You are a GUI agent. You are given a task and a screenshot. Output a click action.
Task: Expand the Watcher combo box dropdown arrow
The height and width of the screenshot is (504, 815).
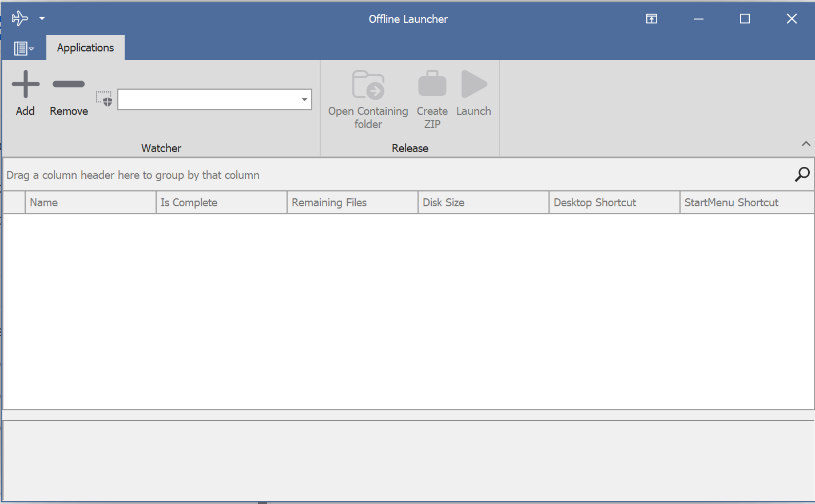(x=304, y=99)
